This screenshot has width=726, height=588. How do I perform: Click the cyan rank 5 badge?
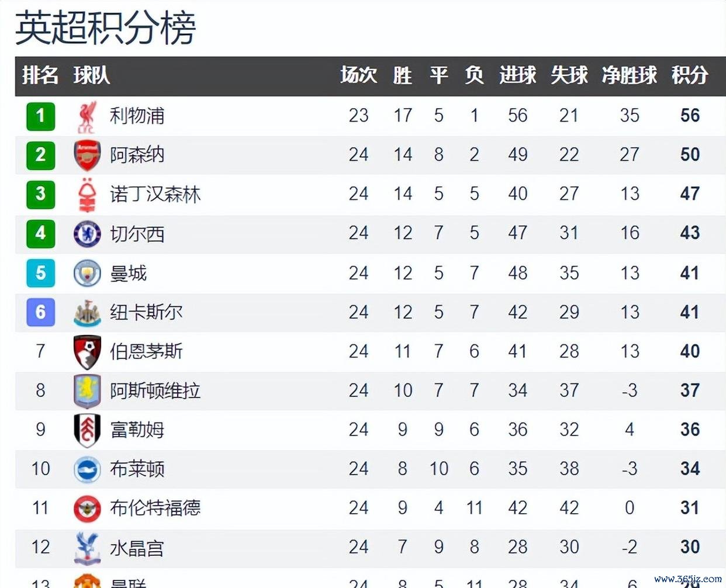40,273
